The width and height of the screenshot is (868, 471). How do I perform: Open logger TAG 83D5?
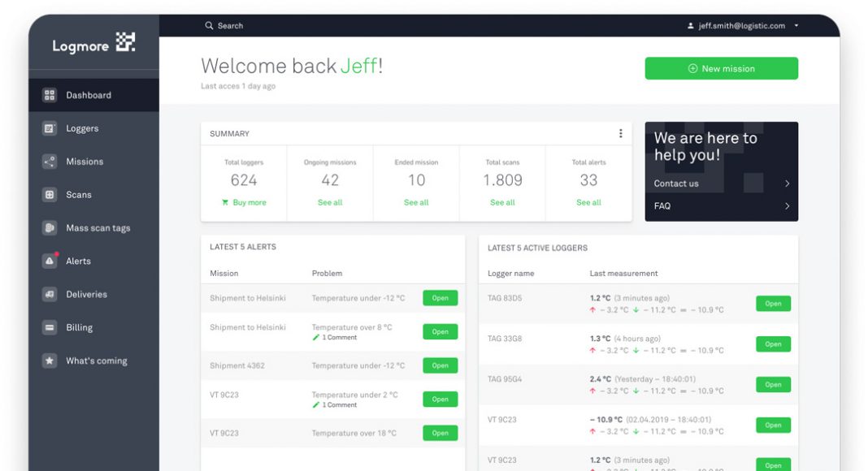774,304
